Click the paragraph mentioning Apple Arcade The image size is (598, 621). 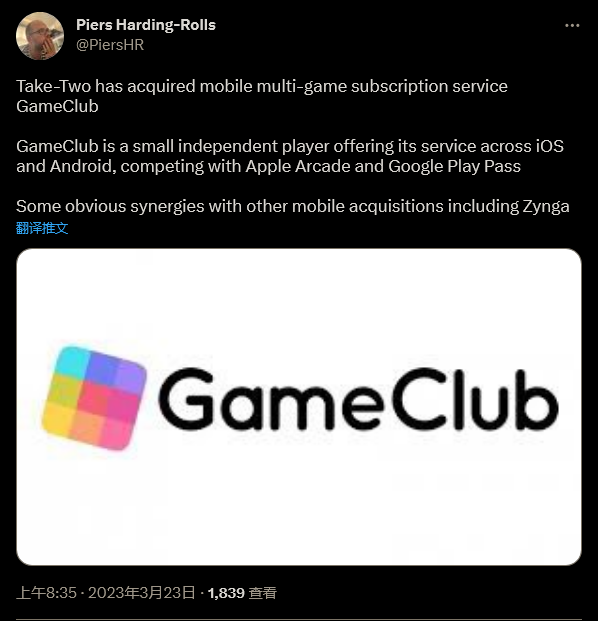click(x=290, y=156)
